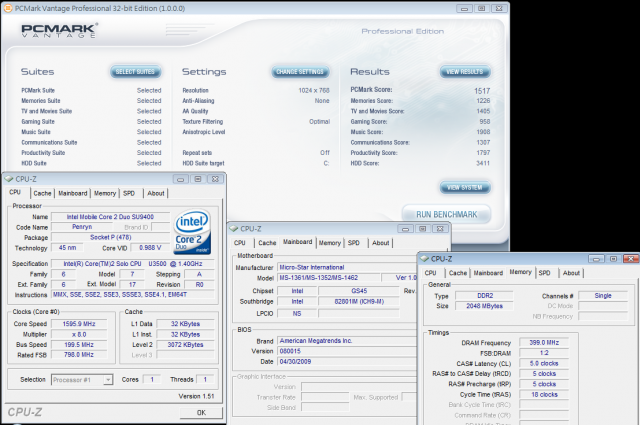Click the processor Name field SU9400

click(110, 217)
